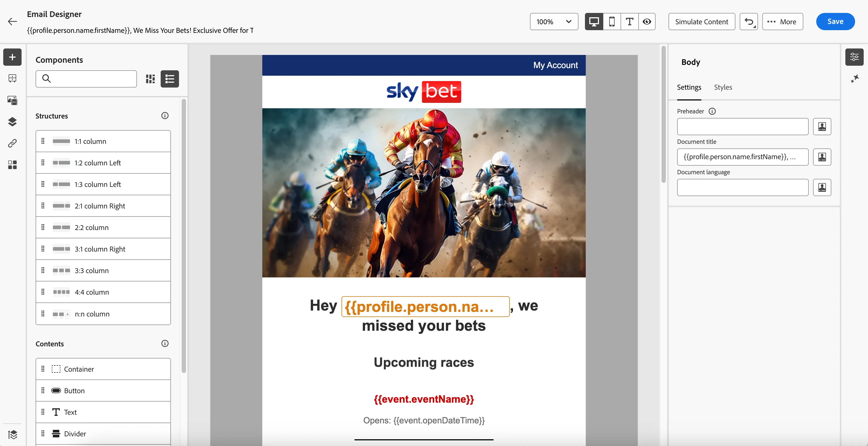Select the n:n column structure
Viewport: 868px width, 446px height.
click(103, 314)
